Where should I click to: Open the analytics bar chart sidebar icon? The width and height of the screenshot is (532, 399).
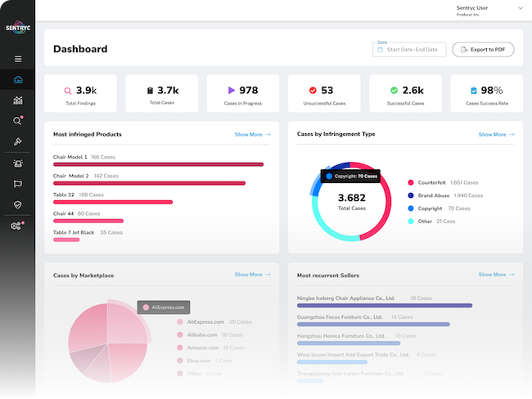[18, 101]
